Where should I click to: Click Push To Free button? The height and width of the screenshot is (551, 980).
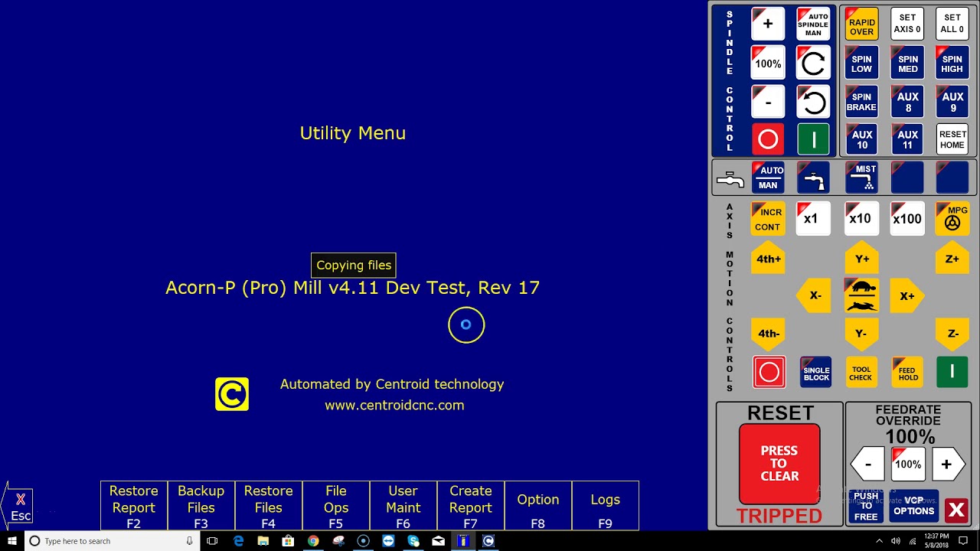tap(866, 507)
